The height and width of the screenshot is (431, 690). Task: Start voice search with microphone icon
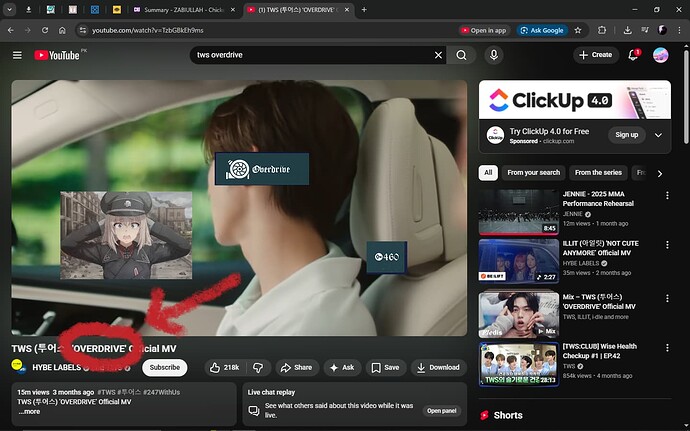point(493,55)
